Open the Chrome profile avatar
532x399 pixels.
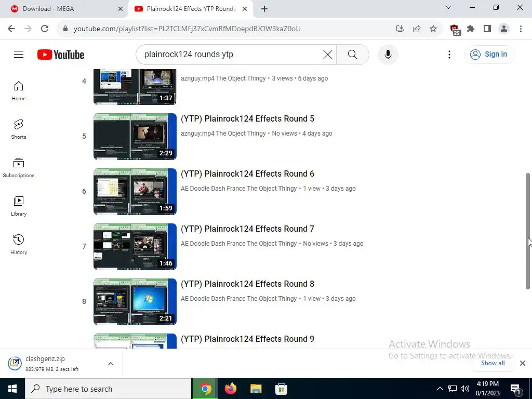coord(504,29)
